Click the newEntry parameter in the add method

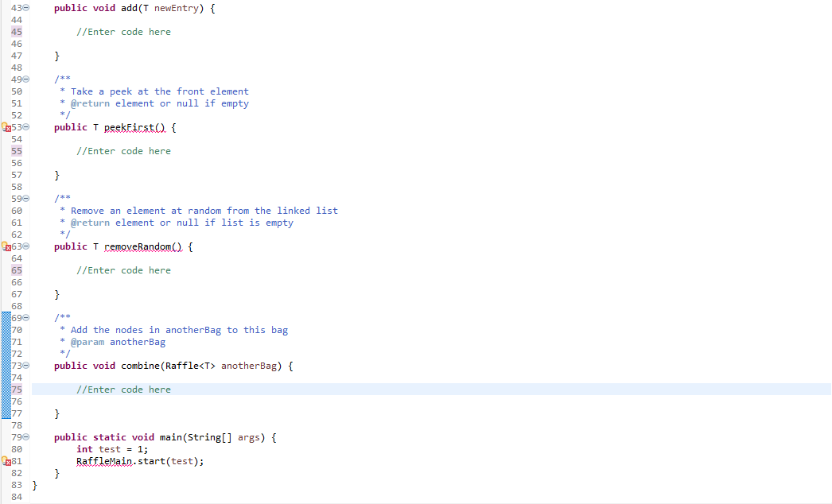[175, 8]
